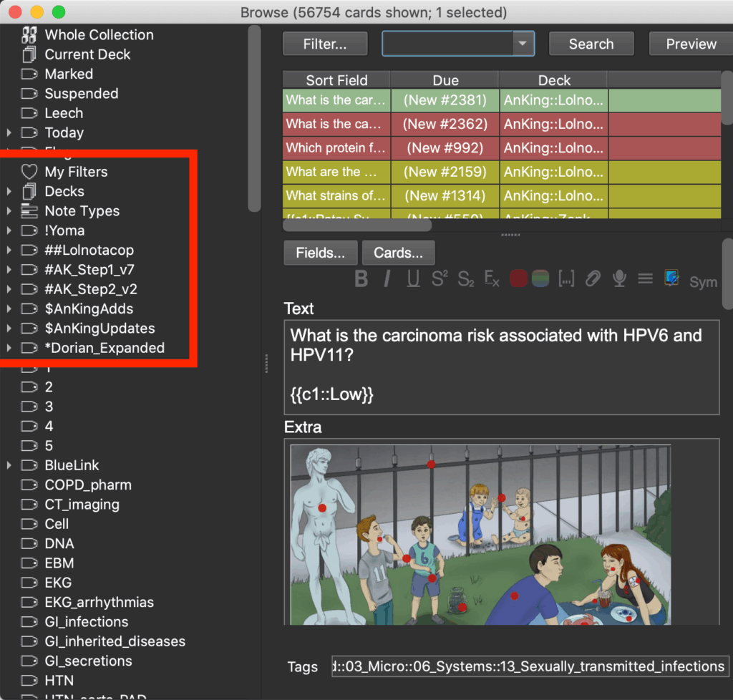Insert cloze deletion with bracket icon
The width and height of the screenshot is (733, 700).
[566, 279]
